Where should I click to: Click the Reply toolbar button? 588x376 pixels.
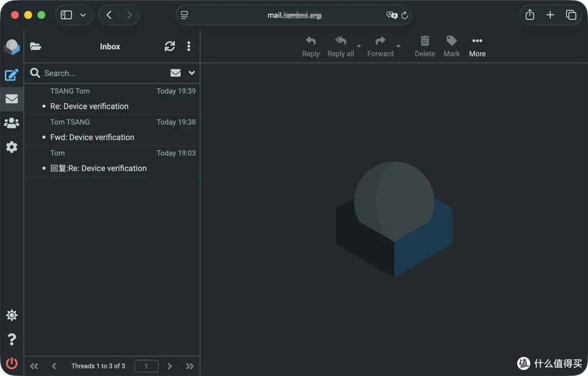[310, 46]
